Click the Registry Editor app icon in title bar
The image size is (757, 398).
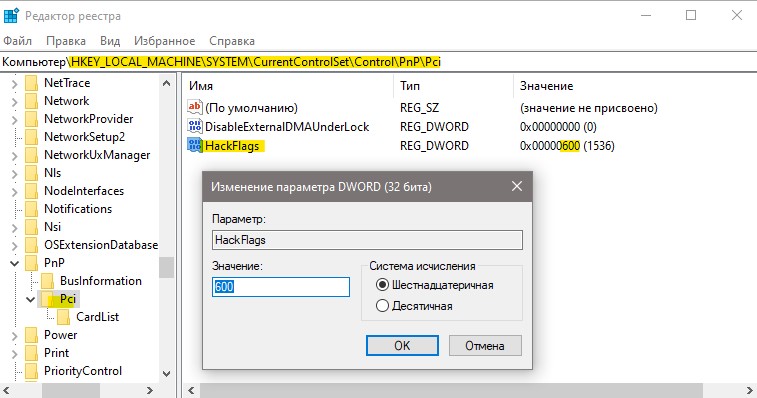click(x=11, y=15)
